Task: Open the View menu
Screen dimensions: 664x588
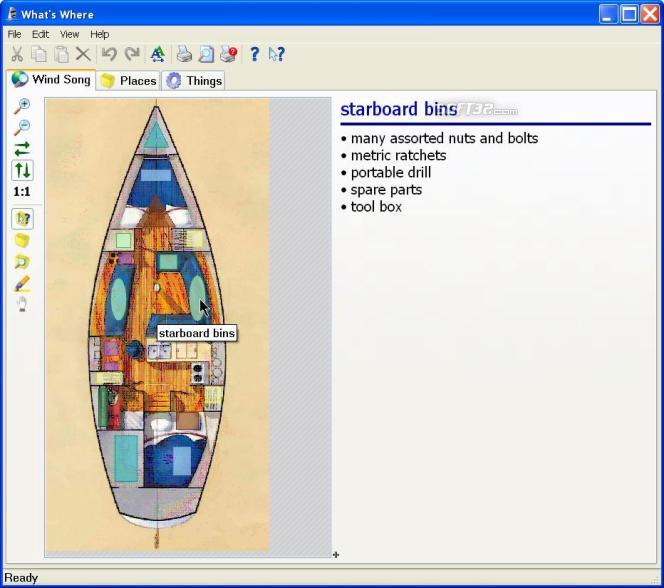Action: click(x=69, y=34)
